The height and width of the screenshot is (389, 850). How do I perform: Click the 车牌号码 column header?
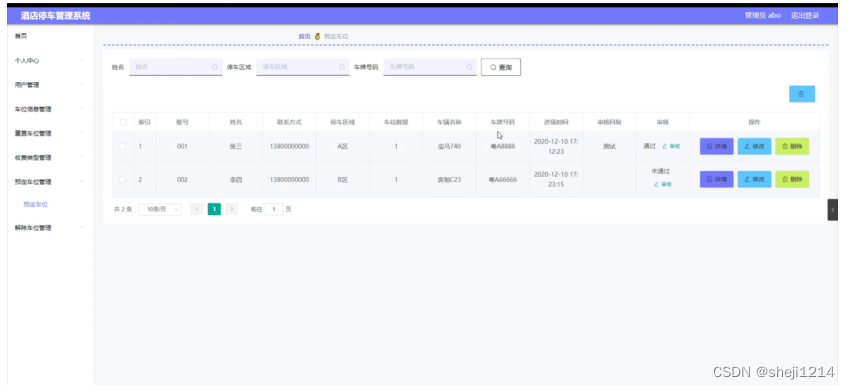[503, 122]
